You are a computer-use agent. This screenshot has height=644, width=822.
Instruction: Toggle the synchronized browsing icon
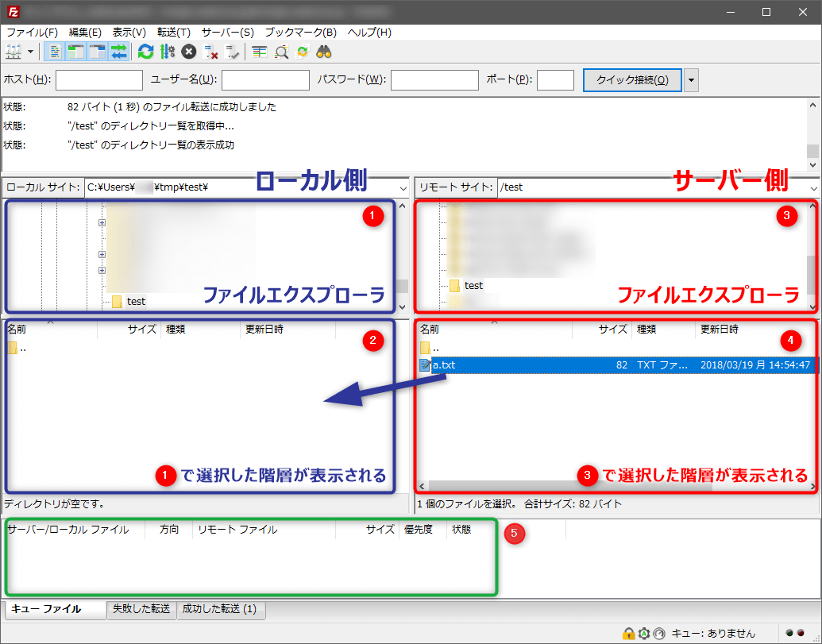point(302,52)
